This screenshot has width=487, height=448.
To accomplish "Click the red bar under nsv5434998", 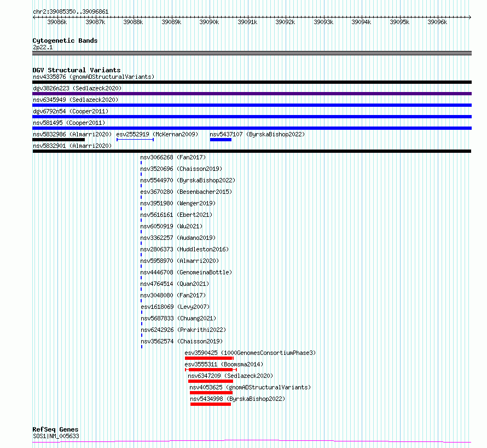I will pos(211,405).
